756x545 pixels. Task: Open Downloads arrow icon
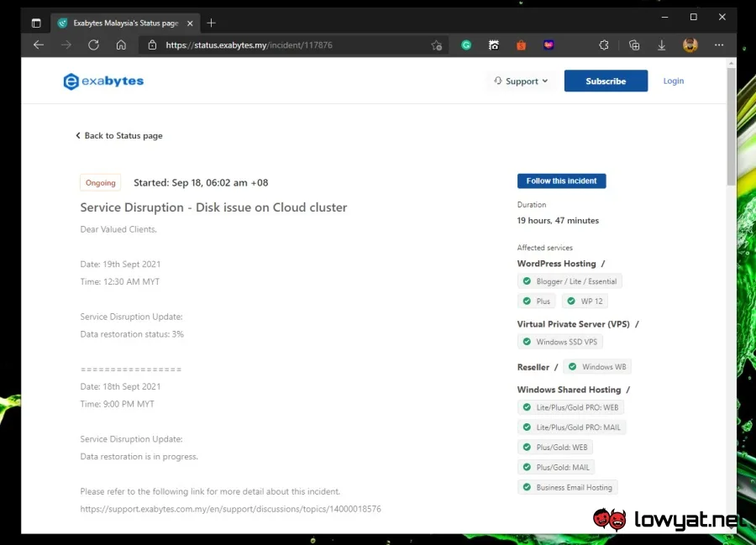click(662, 45)
